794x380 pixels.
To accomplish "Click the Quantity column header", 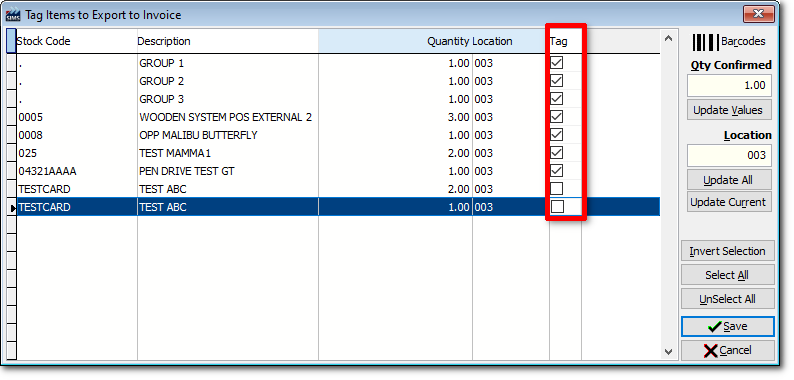I will 395,41.
